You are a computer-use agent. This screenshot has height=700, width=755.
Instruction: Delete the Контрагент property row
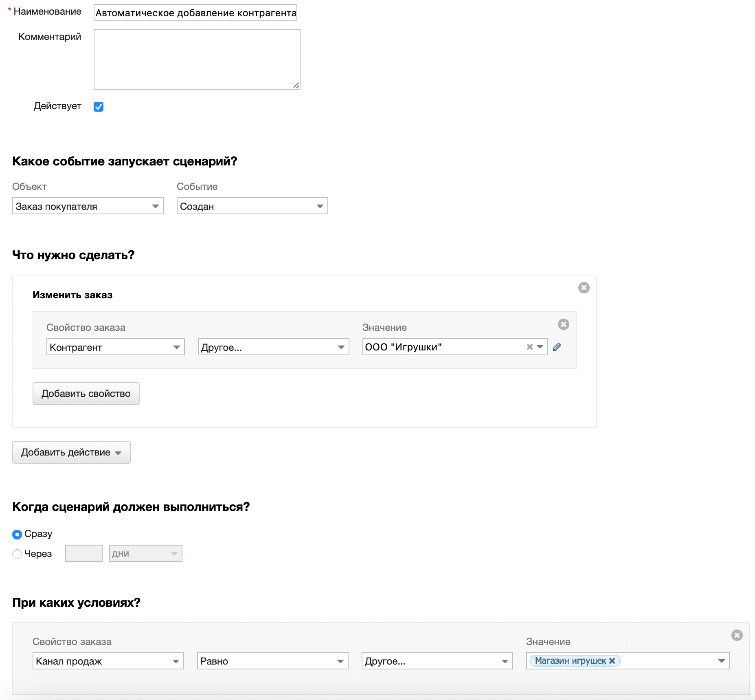(563, 324)
